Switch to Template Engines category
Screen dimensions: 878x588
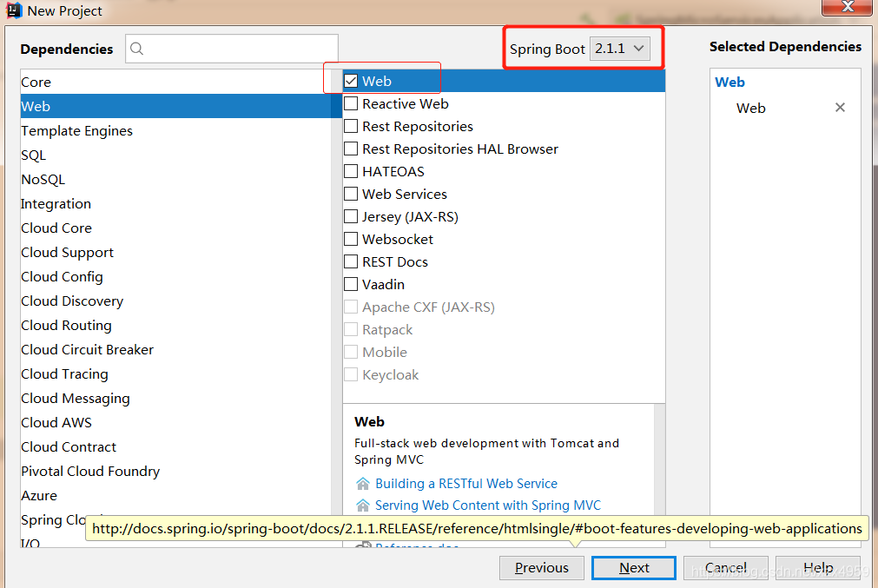[76, 130]
